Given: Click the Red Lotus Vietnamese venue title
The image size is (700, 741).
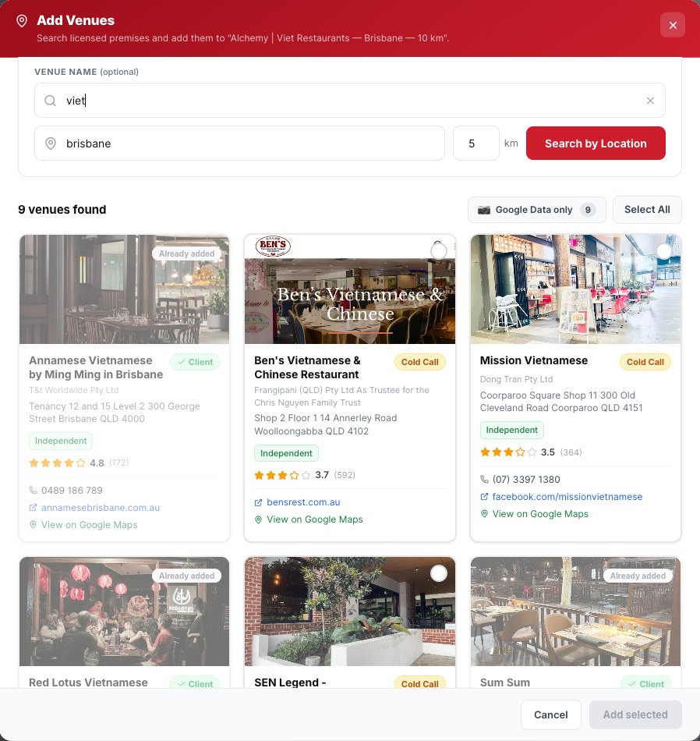Looking at the screenshot, I should (88, 682).
